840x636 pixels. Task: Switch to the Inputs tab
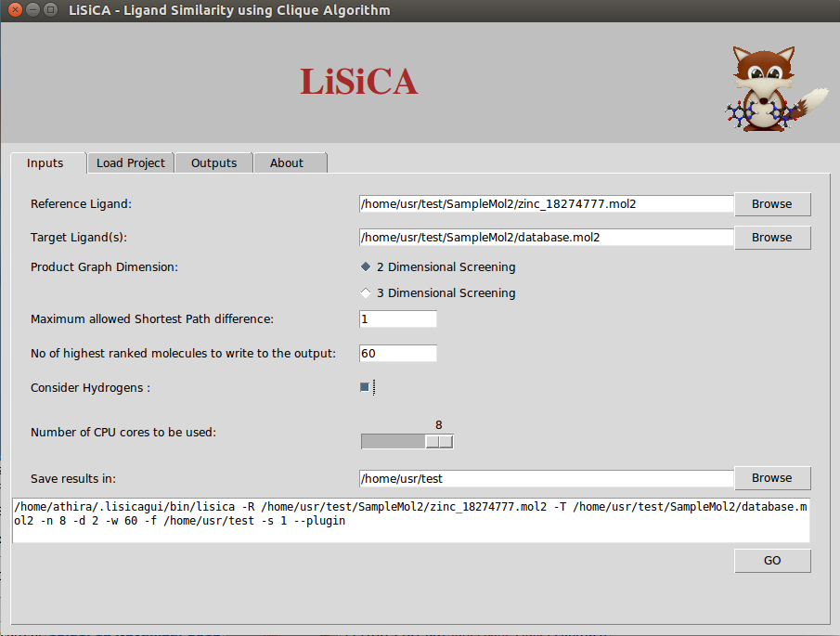[45, 162]
